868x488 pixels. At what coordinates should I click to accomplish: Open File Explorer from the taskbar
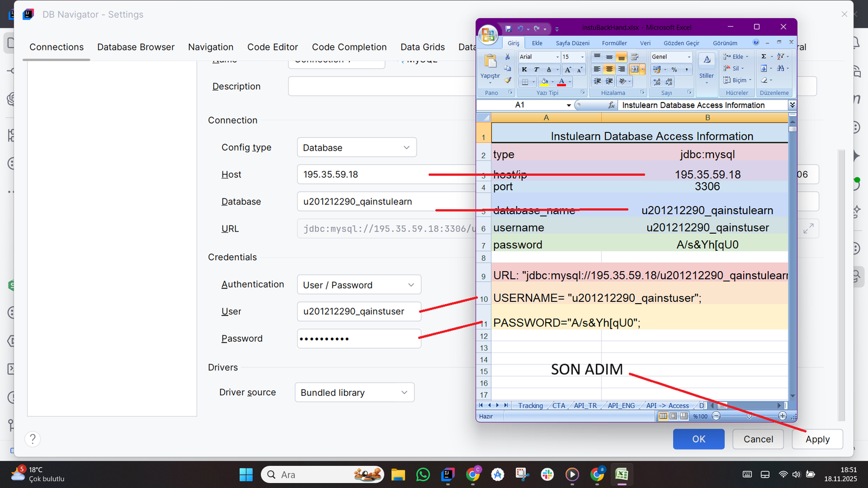point(398,474)
